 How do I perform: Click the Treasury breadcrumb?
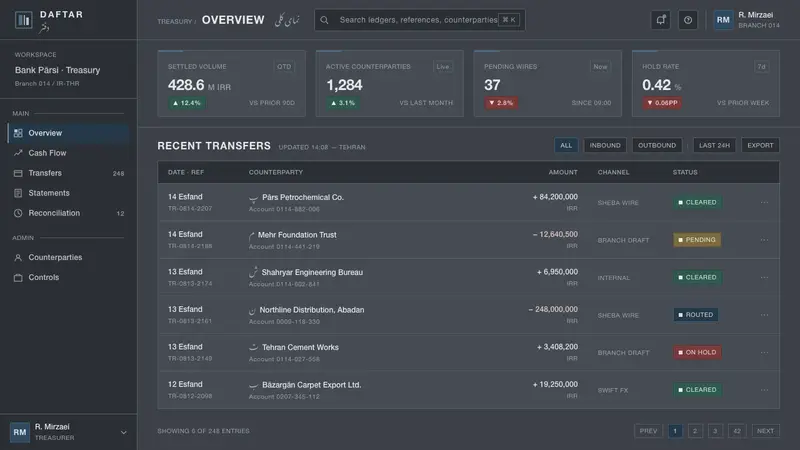(x=174, y=21)
